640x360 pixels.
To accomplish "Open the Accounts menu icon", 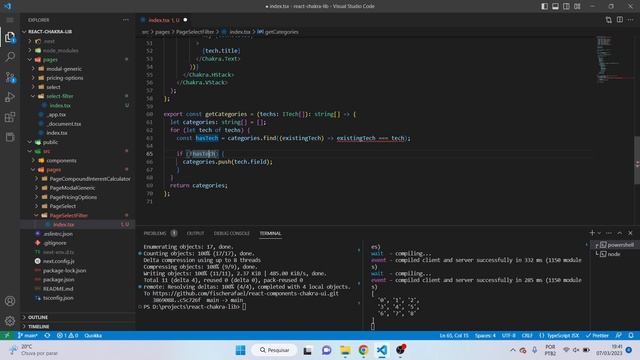I will point(10,301).
